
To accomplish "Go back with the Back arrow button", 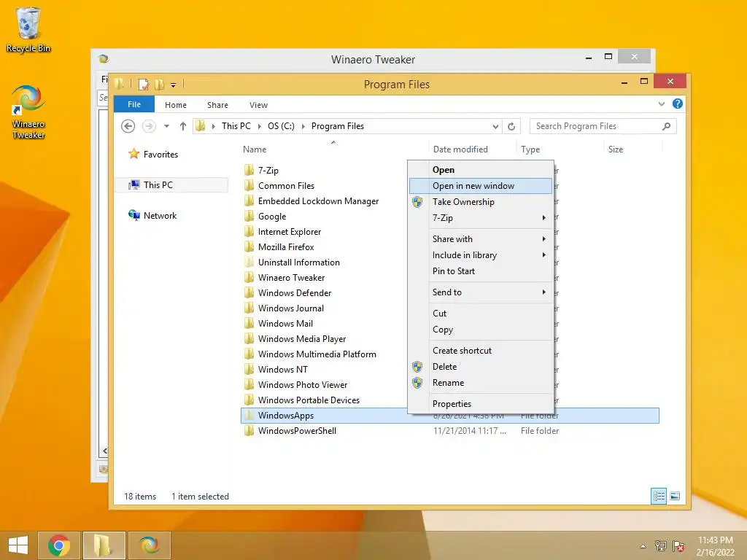I will pyautogui.click(x=128, y=126).
